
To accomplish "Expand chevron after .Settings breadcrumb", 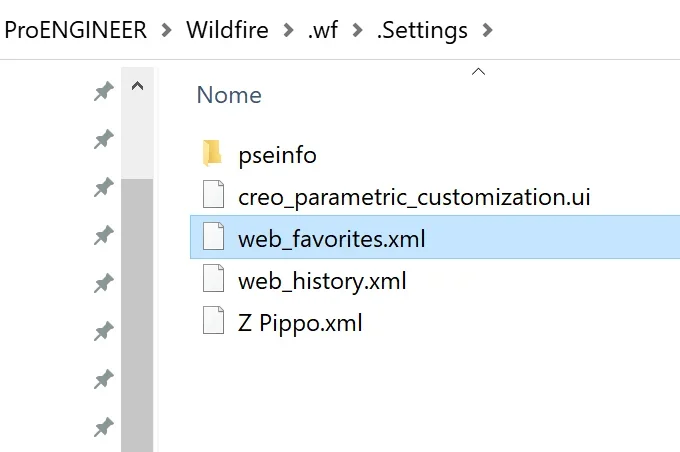I will click(x=487, y=30).
